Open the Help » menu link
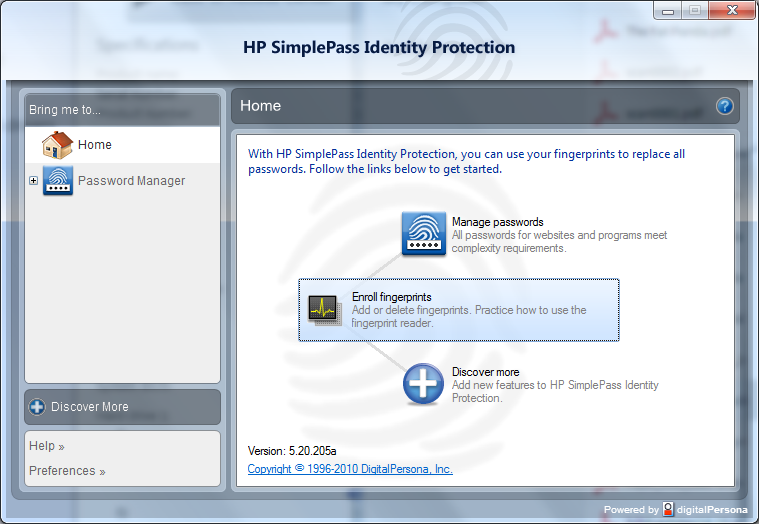This screenshot has height=524, width=759. (x=46, y=446)
